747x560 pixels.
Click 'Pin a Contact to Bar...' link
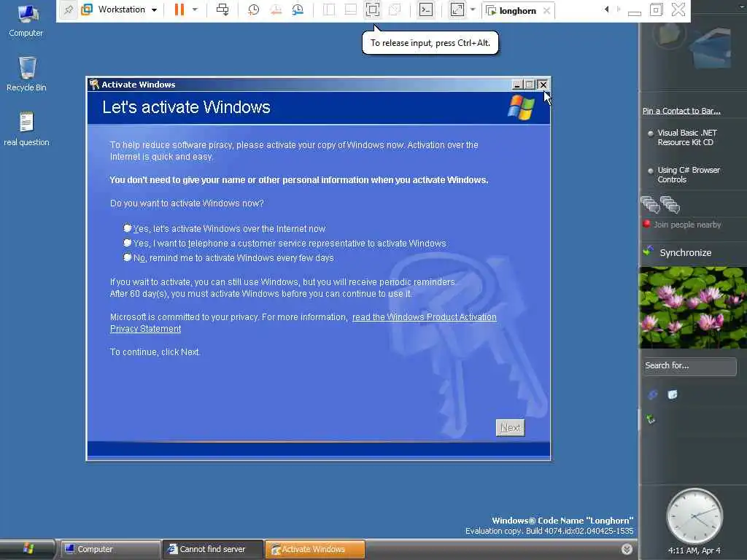pyautogui.click(x=681, y=111)
